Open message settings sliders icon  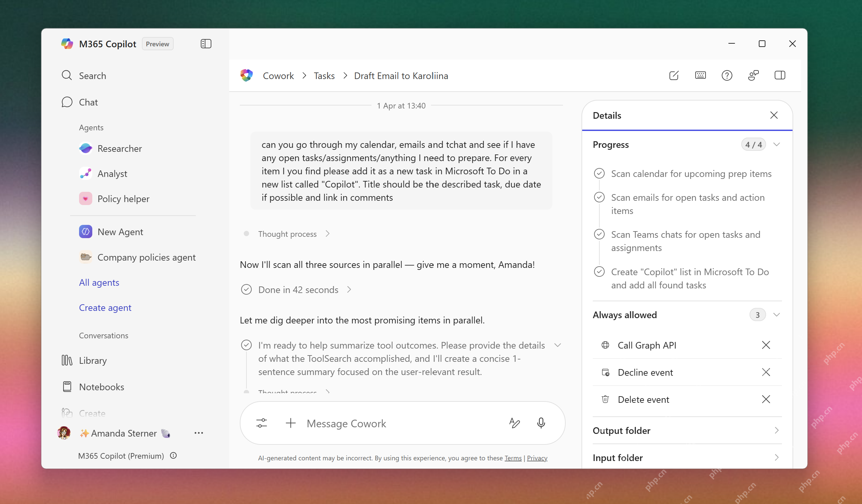(x=262, y=423)
